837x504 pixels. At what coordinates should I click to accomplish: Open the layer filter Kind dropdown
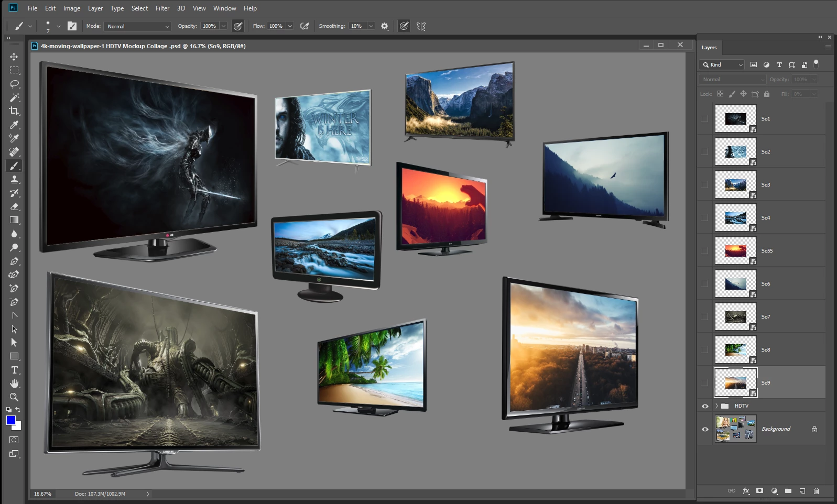point(722,65)
